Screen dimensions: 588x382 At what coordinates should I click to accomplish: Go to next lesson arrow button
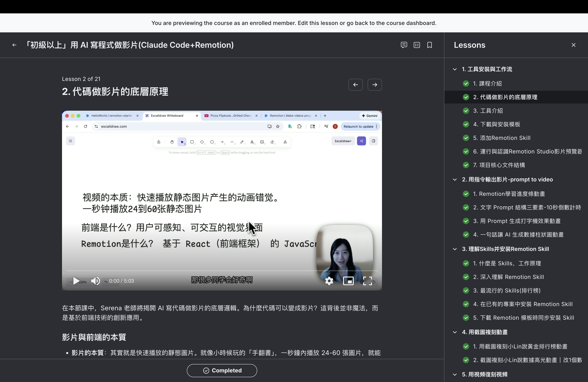point(375,85)
